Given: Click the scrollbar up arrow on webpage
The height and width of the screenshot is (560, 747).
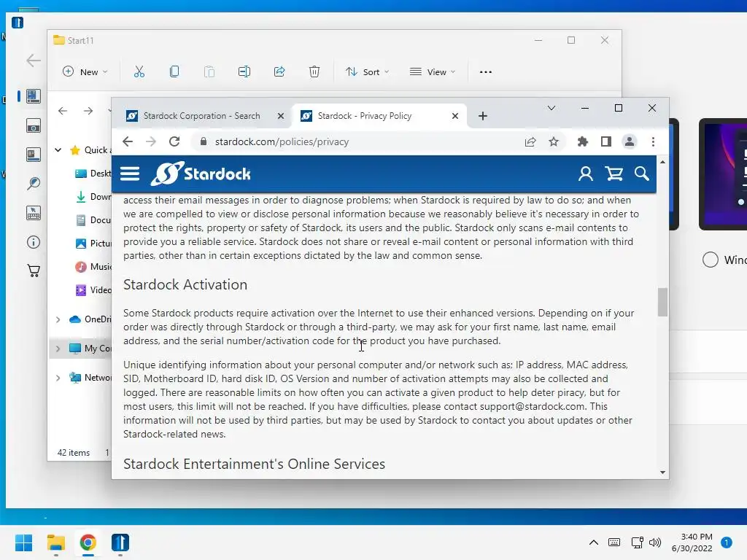Looking at the screenshot, I should 662,162.
